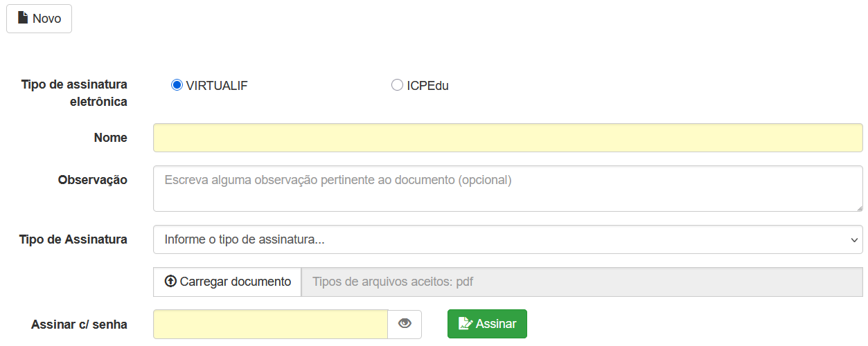Click the Assinar c/ senha label

click(79, 324)
